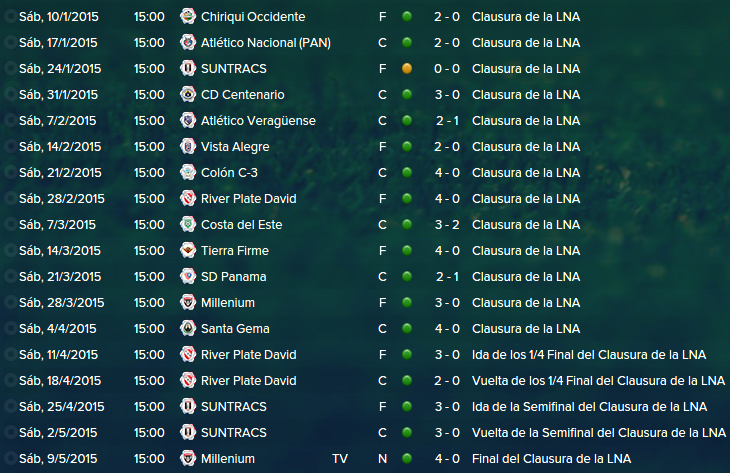Open the SD Panama team link
This screenshot has height=473, width=730.
[233, 277]
